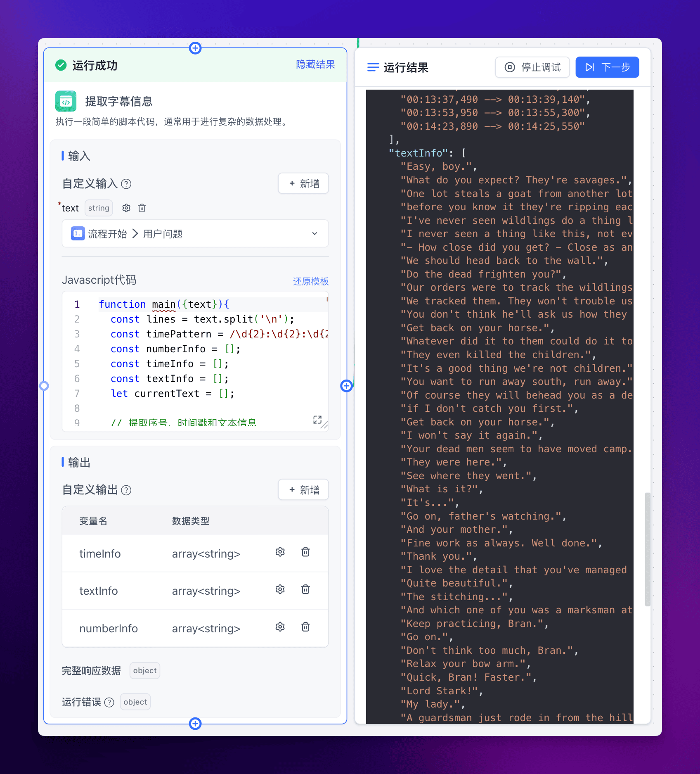The image size is (700, 774).
Task: Click help icon beside 运行错误
Action: pos(109,703)
